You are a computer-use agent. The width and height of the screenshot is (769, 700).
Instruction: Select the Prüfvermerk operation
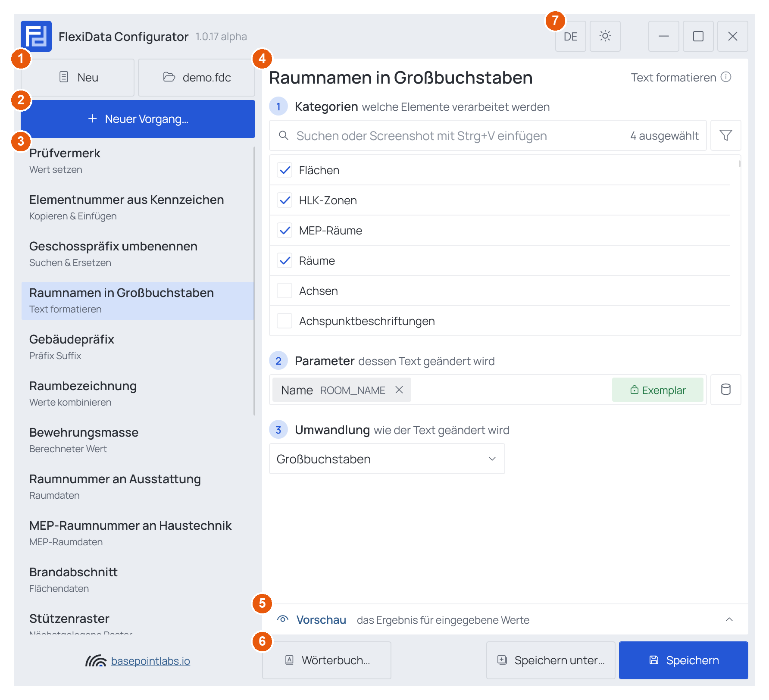pyautogui.click(x=138, y=161)
